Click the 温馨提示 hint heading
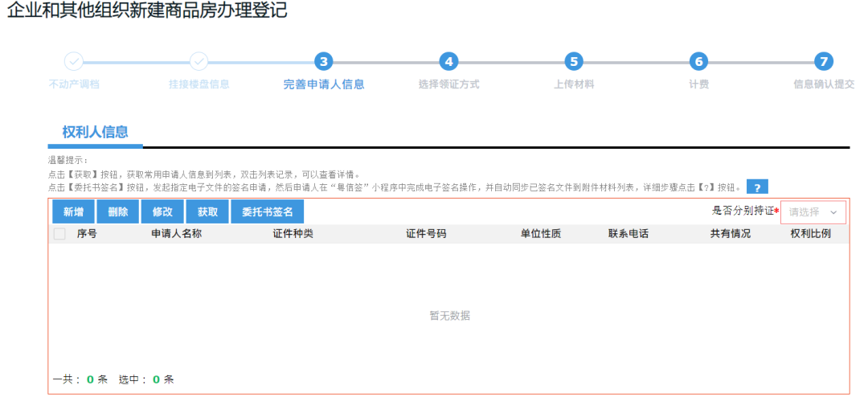868x406 pixels. click(68, 161)
